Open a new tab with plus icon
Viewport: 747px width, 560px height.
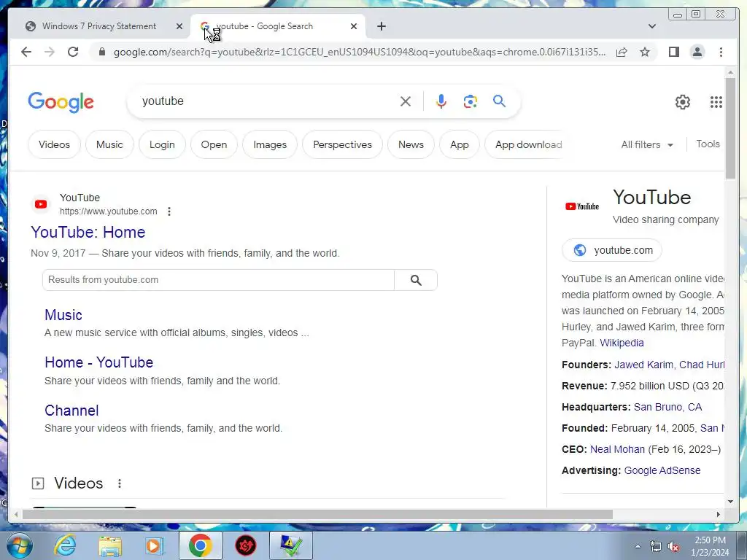[381, 26]
